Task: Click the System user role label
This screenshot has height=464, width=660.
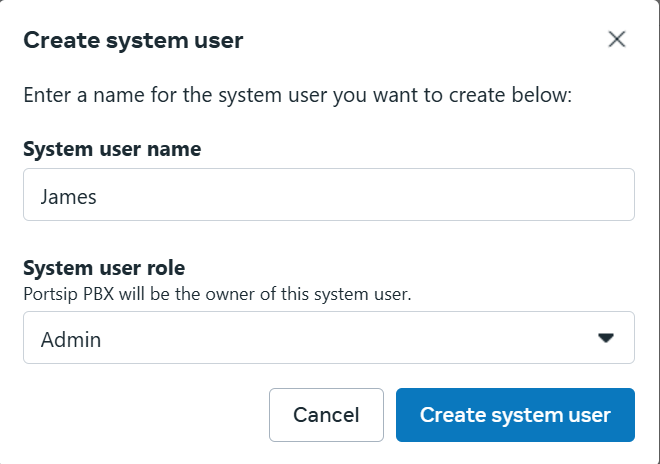Action: (104, 269)
